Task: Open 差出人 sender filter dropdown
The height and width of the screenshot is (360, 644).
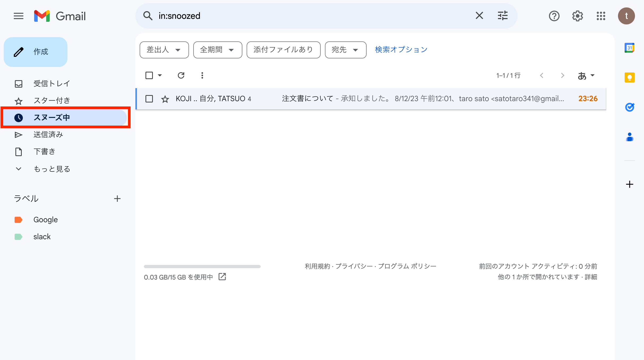Action: 164,50
